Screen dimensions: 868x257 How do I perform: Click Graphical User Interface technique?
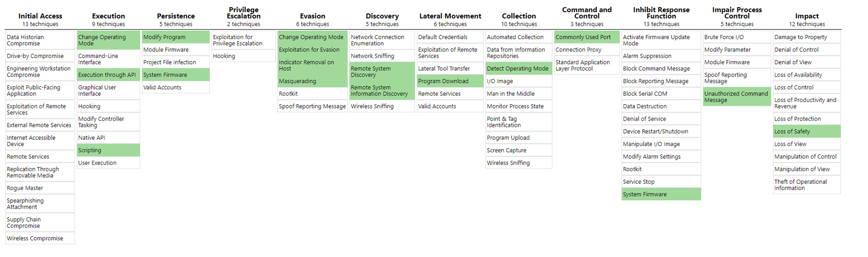click(108, 90)
